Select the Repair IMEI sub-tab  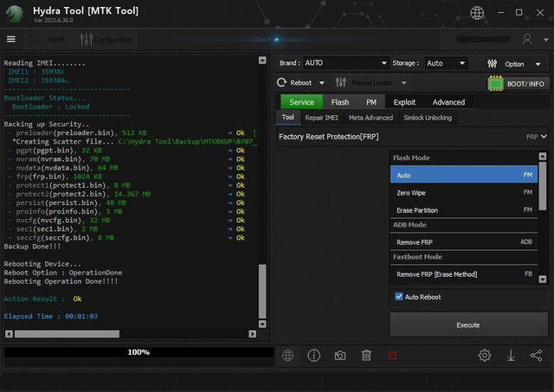[321, 118]
